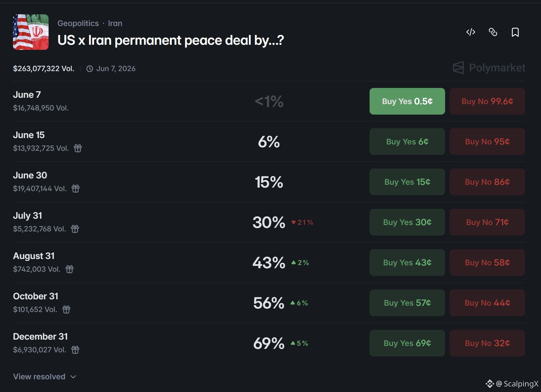Buy No at 95¢ for June 15

[487, 142]
